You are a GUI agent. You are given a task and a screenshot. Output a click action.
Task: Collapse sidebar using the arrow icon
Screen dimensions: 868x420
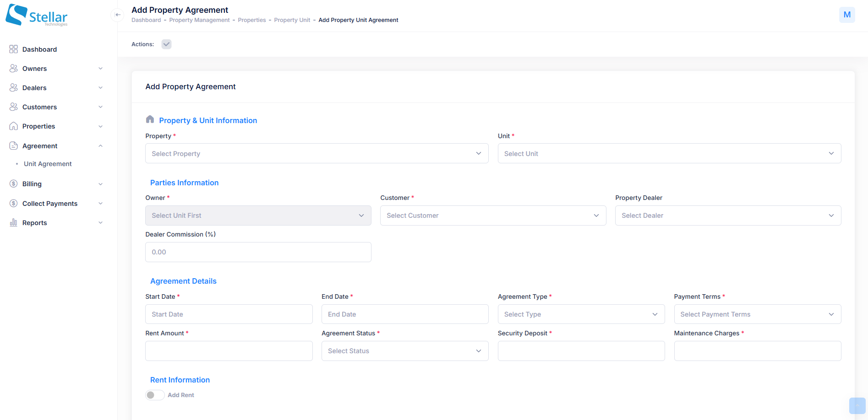(x=118, y=15)
